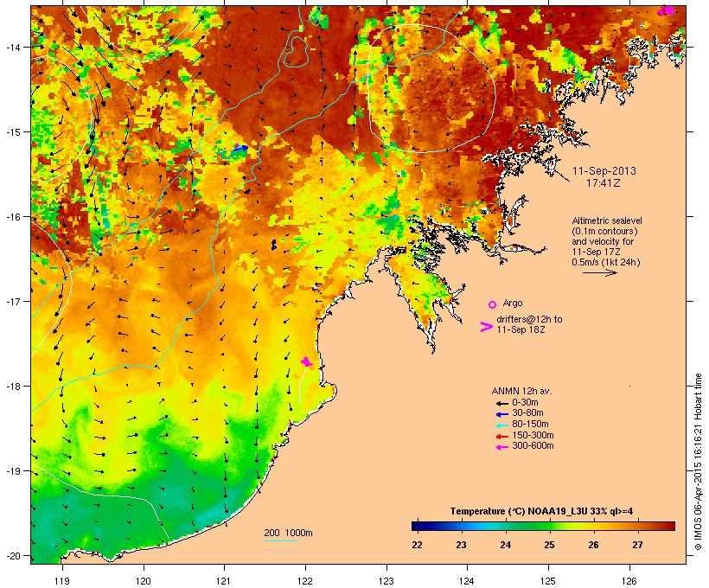Viewport: 709px width, 588px height.
Task: Click the 0.5m/s velocity scale arrow
Action: click(599, 272)
